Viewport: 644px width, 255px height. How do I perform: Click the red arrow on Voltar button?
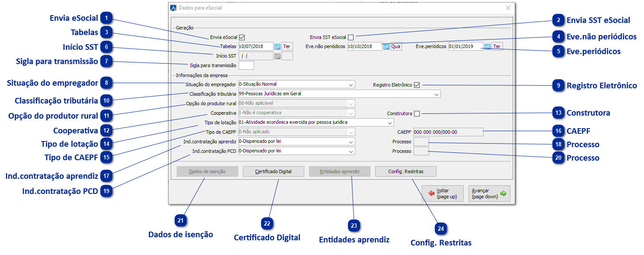tap(431, 194)
